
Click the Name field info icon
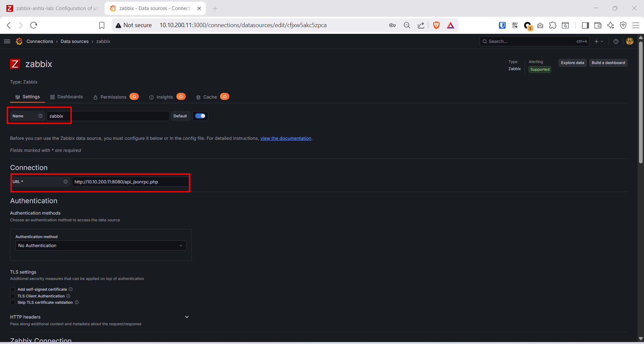pos(40,116)
